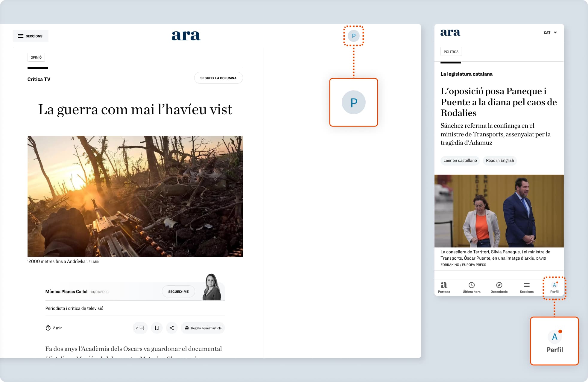Select Read in English language chip
Viewport: 588px width, 382px height.
pyautogui.click(x=500, y=161)
